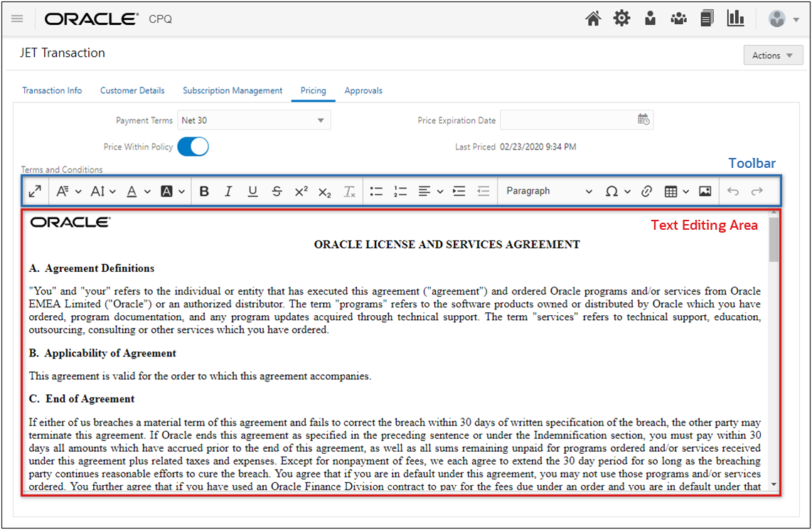Open the Actions button menu

(x=773, y=55)
